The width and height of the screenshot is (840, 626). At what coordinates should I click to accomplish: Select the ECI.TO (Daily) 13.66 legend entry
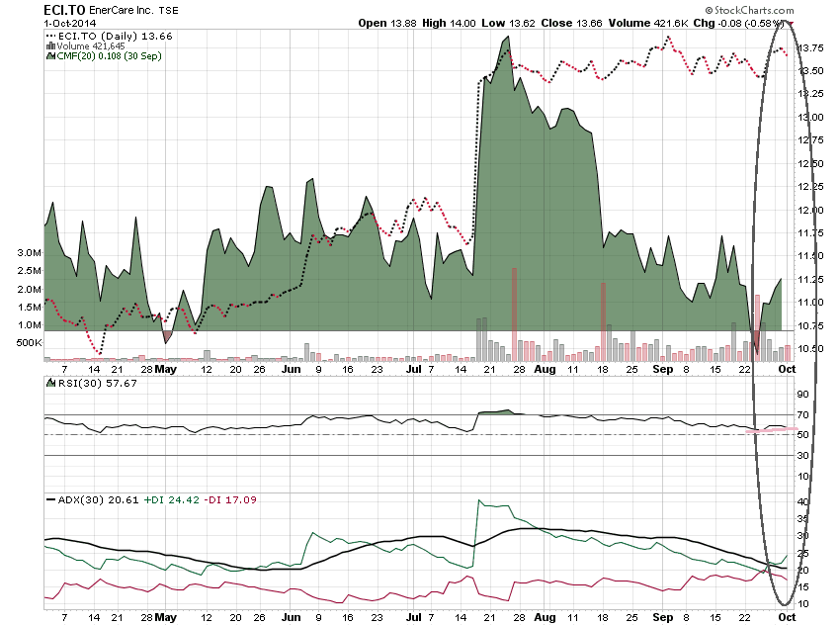point(116,36)
